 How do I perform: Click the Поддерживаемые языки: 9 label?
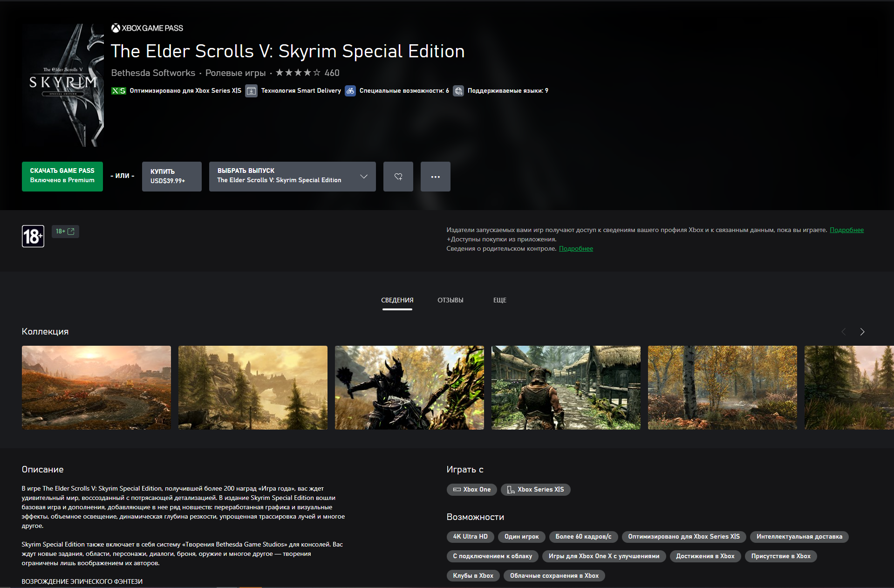pos(508,91)
